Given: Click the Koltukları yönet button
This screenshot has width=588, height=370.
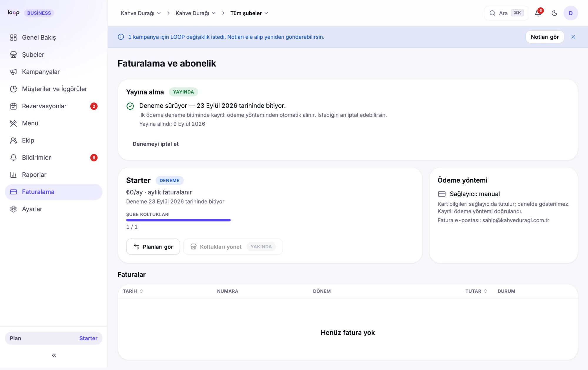Looking at the screenshot, I should (x=233, y=246).
